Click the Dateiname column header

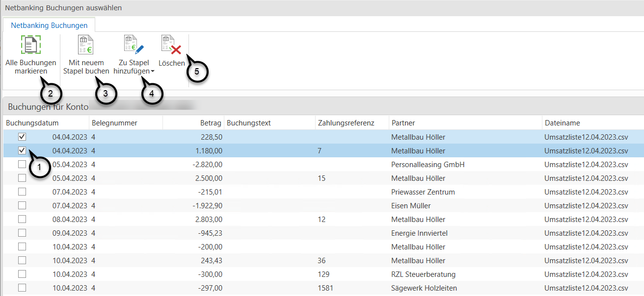point(562,123)
